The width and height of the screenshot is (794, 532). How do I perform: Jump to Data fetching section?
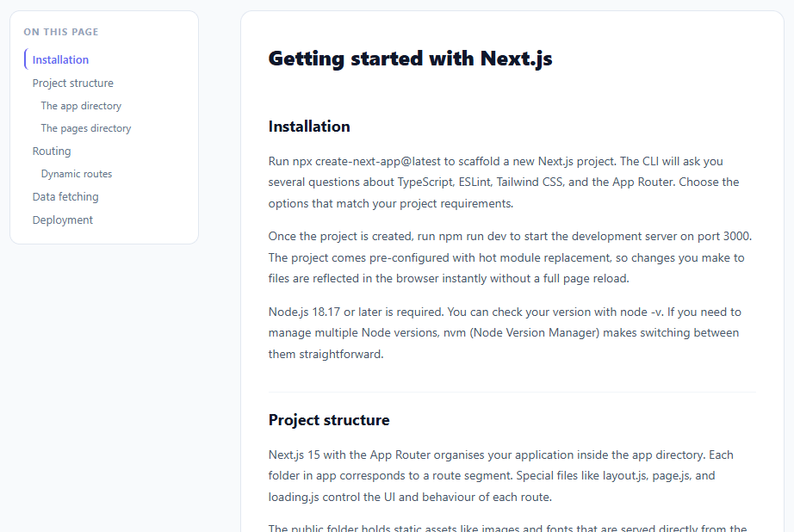(x=65, y=197)
